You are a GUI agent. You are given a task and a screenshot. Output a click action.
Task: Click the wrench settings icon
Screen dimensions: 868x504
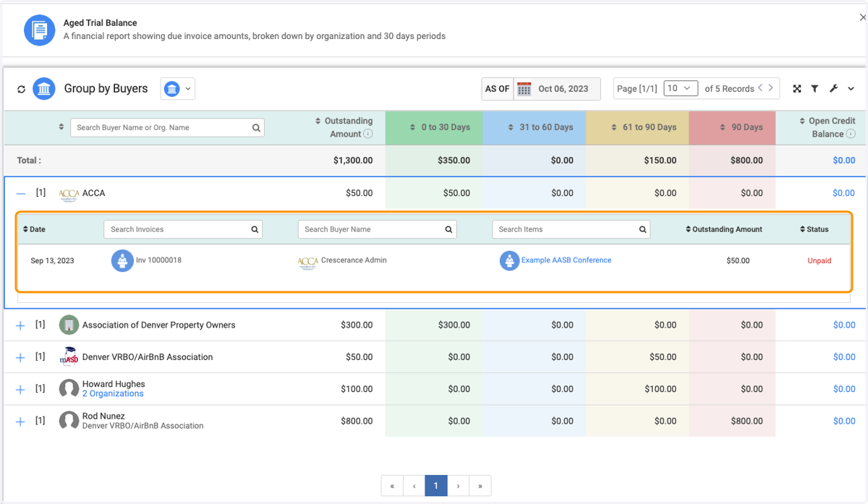point(833,89)
